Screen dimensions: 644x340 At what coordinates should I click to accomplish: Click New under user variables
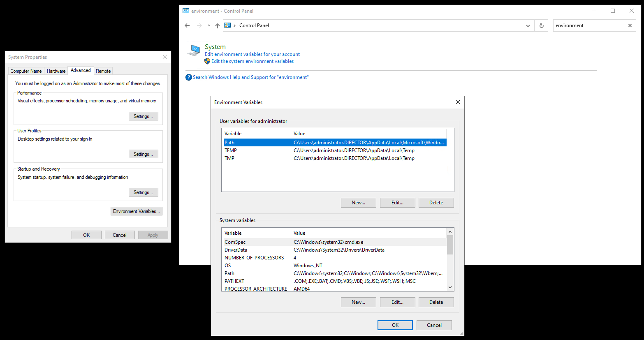[358, 202]
